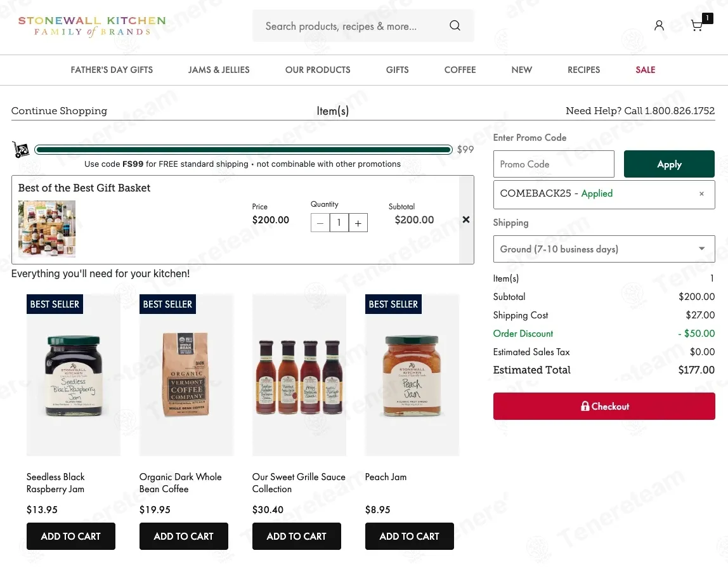
Task: Follow the Continue Shopping link
Action: pos(59,110)
